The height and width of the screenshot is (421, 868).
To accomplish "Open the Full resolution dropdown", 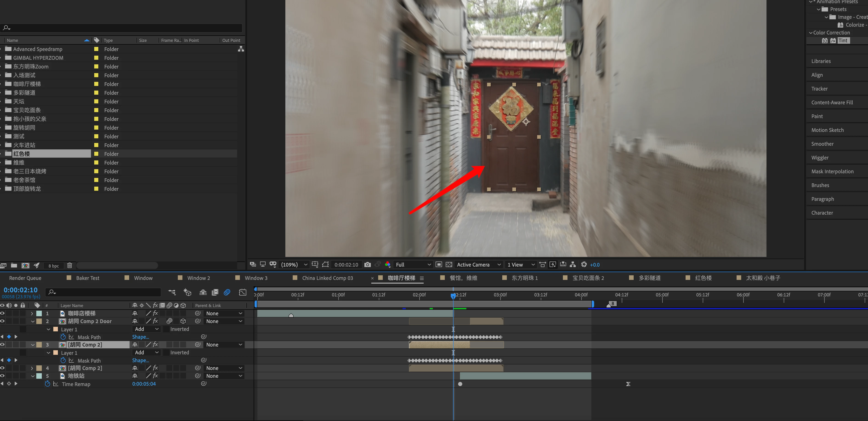I will coord(413,265).
